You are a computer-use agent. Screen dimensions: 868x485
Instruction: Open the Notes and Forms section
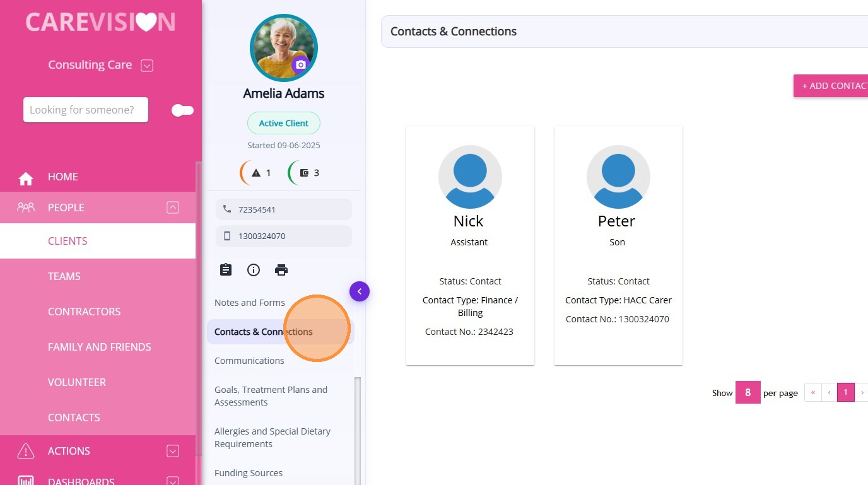pyautogui.click(x=250, y=303)
